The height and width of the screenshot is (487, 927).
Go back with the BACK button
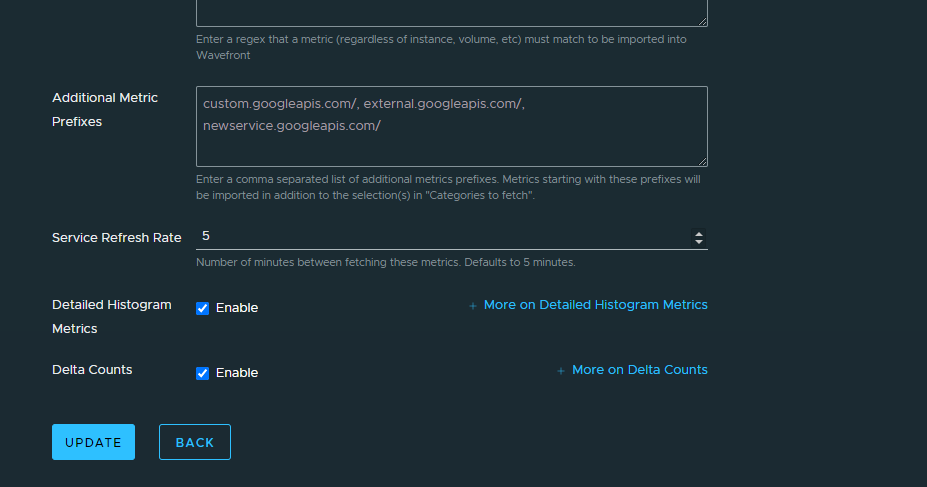[195, 442]
